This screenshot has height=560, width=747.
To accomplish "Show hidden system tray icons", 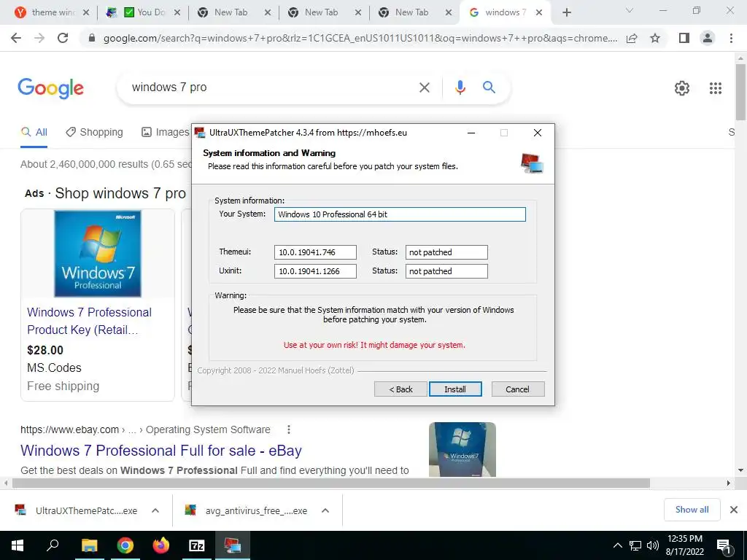I will click(617, 545).
